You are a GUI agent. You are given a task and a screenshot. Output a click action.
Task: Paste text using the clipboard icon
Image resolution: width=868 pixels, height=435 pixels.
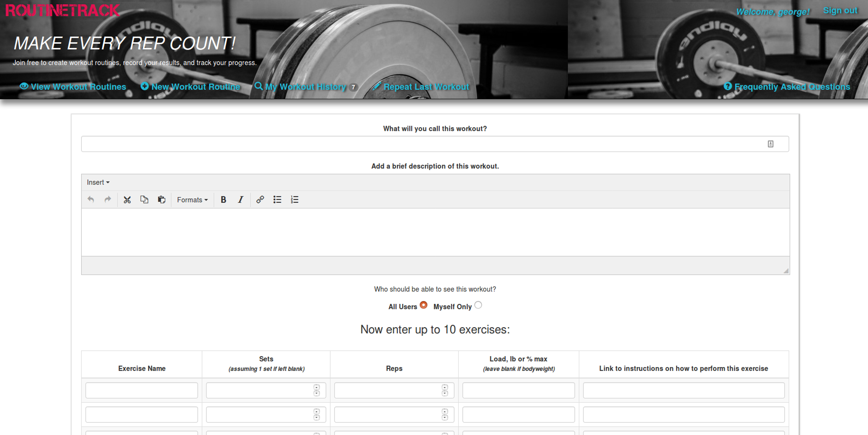[x=162, y=199]
